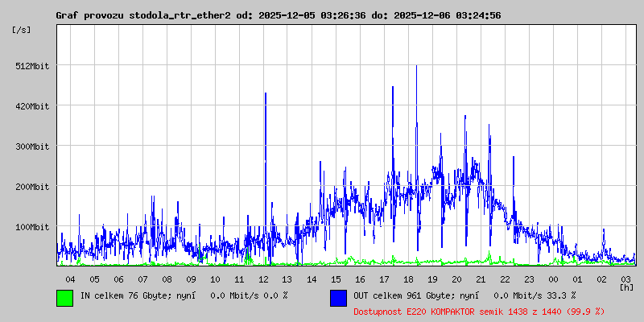This screenshot has height=322, width=644.
Task: Click the [/s] unit label
Action: (x=22, y=30)
